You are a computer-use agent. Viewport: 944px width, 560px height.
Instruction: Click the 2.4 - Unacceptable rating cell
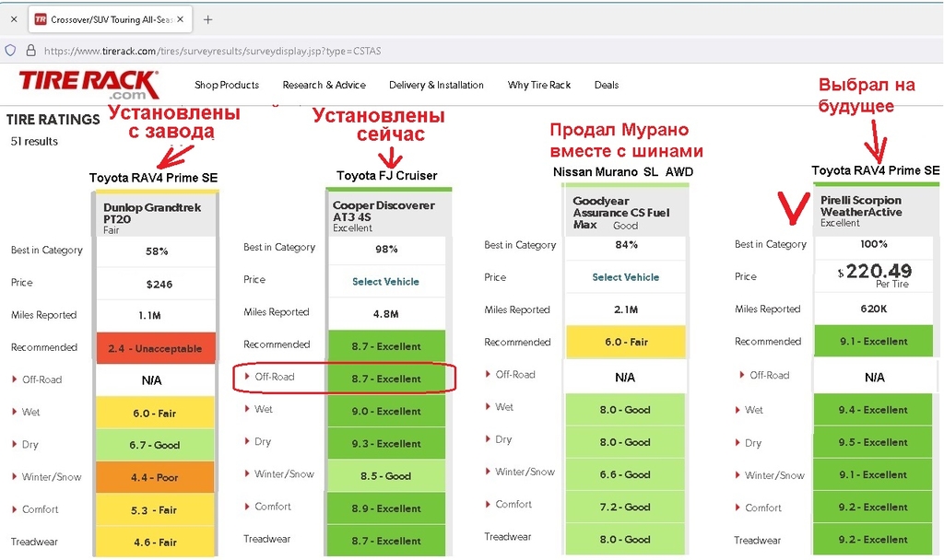coord(155,348)
